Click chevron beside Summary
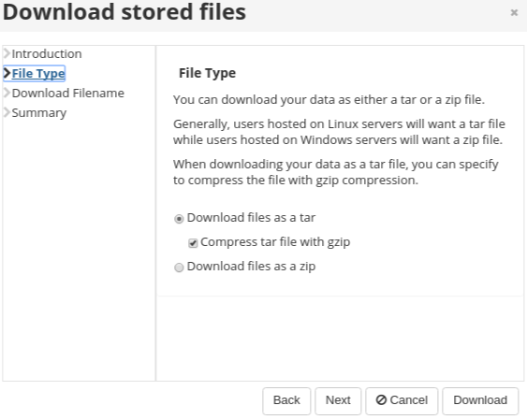 7,112
